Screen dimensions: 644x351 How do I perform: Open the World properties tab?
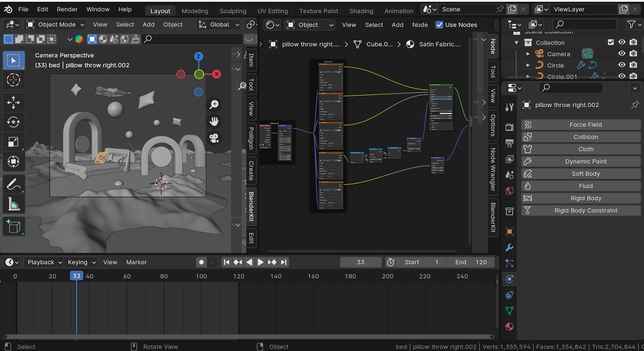click(509, 191)
